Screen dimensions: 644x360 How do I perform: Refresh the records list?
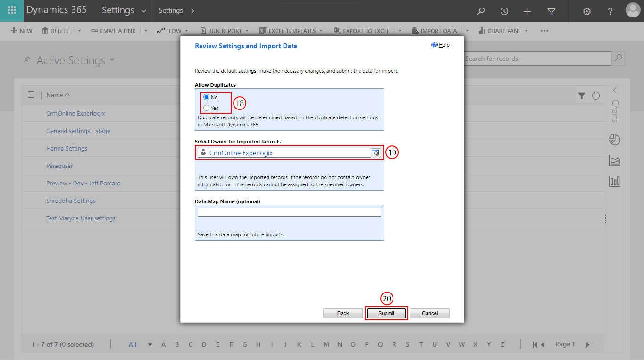(x=596, y=96)
